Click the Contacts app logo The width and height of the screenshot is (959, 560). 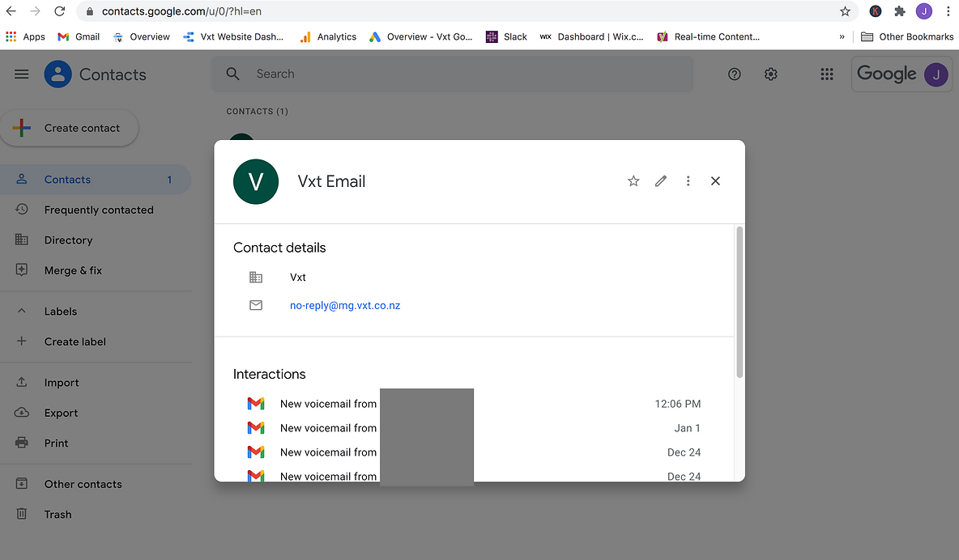click(58, 74)
